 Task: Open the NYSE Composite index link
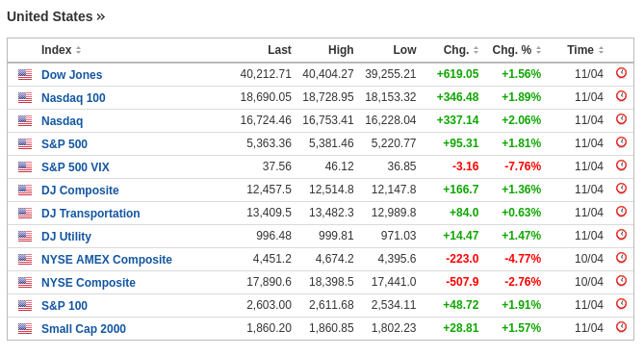pos(89,283)
